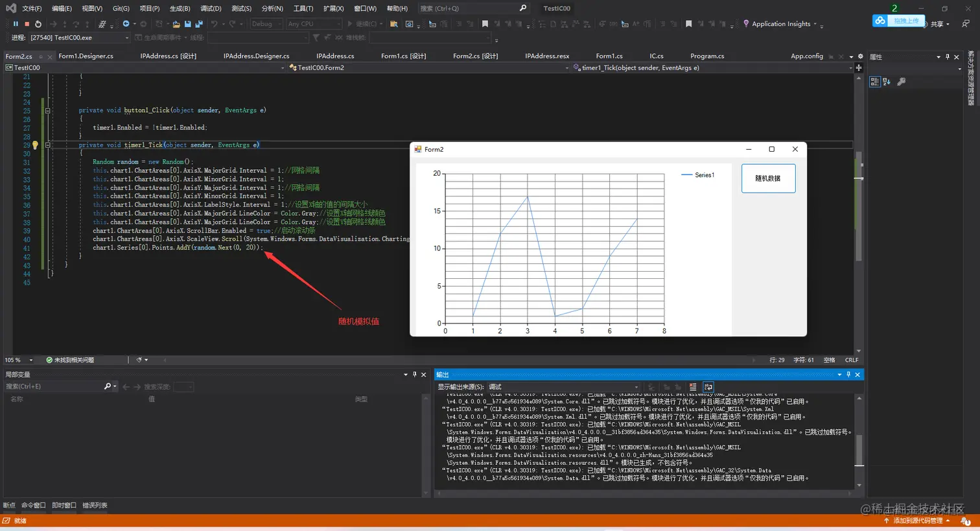This screenshot has height=531, width=980.
Task: Click 添加到源代码管理 in status bar
Action: pyautogui.click(x=916, y=521)
